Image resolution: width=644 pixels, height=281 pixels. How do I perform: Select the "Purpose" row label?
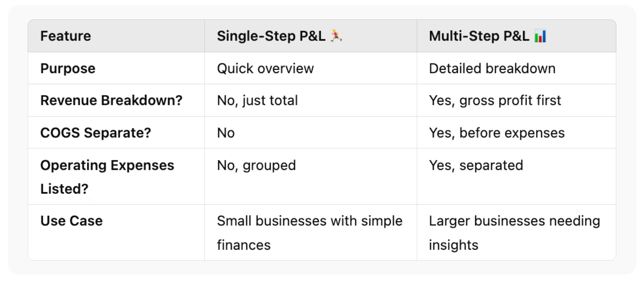tap(68, 69)
